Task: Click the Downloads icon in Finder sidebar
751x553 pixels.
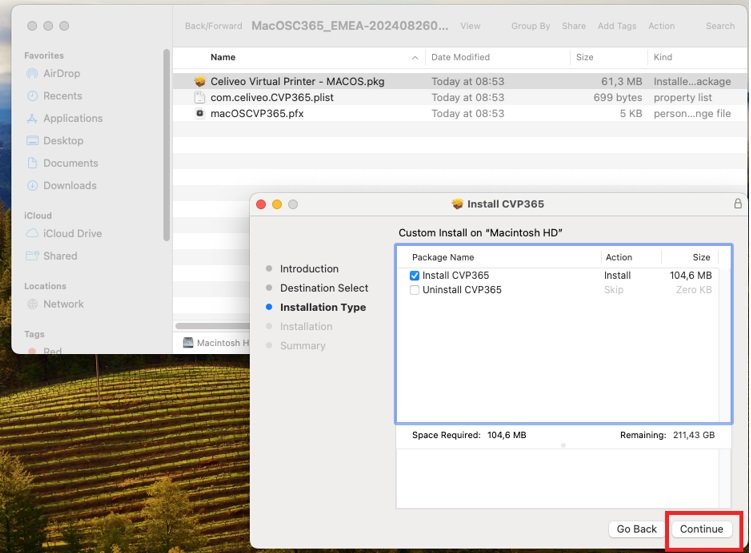Action: coord(32,186)
